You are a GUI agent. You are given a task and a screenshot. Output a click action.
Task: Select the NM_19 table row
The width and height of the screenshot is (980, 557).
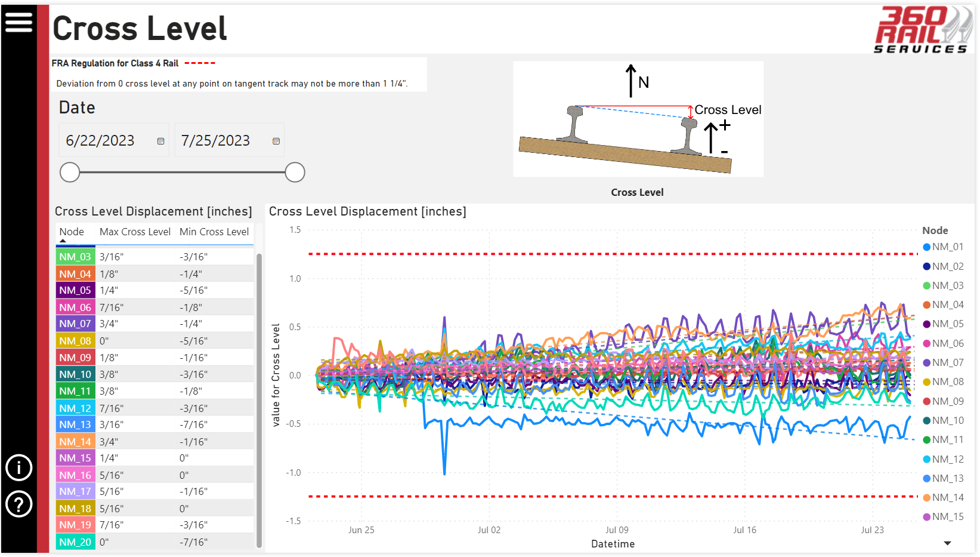point(155,525)
